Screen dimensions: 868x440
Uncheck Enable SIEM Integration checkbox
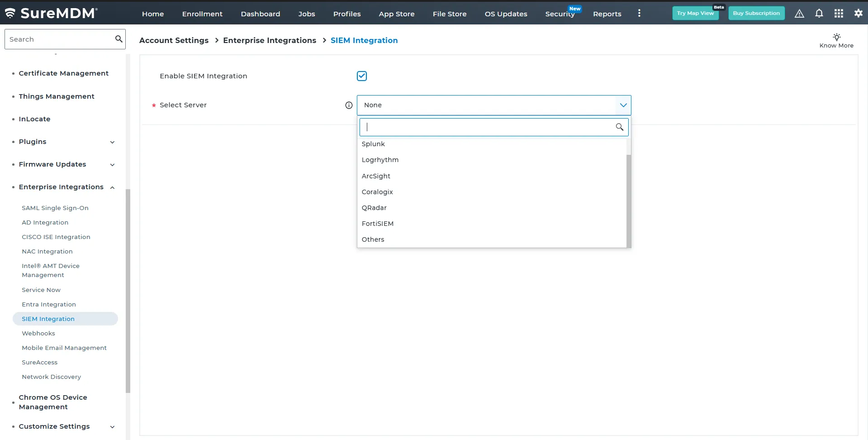point(362,76)
